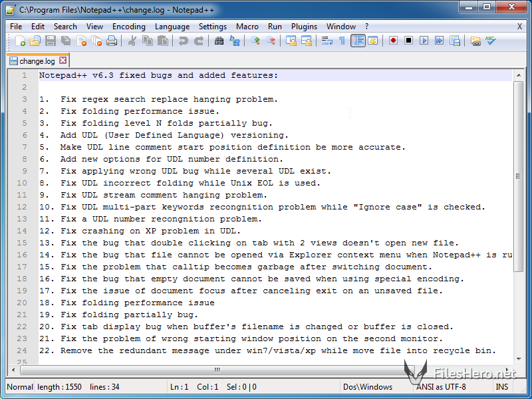Open the Macro menu
This screenshot has height=399, width=532.
247,27
